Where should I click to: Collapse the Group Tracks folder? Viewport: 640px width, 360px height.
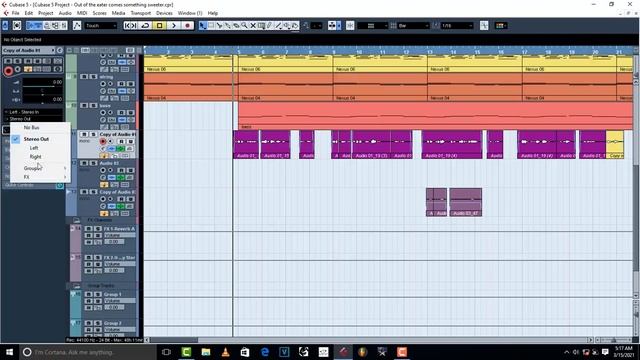76,286
